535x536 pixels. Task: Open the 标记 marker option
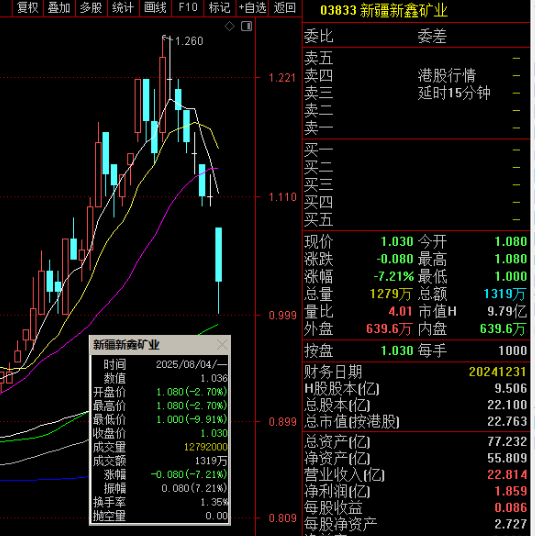point(219,8)
